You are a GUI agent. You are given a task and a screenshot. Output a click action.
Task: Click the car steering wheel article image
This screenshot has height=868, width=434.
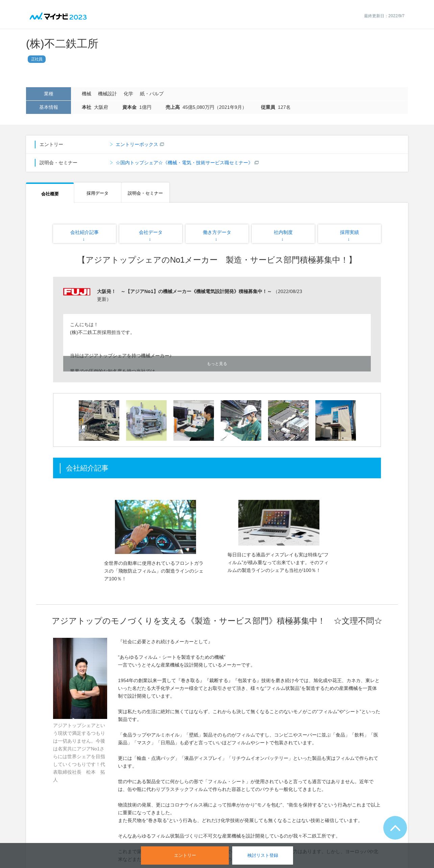[155, 527]
